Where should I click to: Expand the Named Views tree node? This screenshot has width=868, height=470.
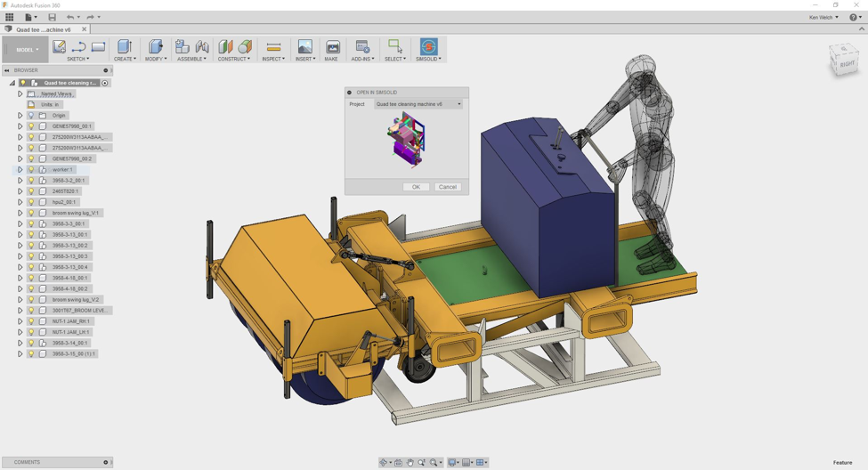20,93
